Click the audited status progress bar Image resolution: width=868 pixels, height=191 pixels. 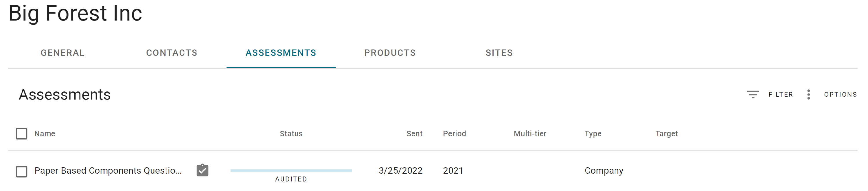point(291,170)
